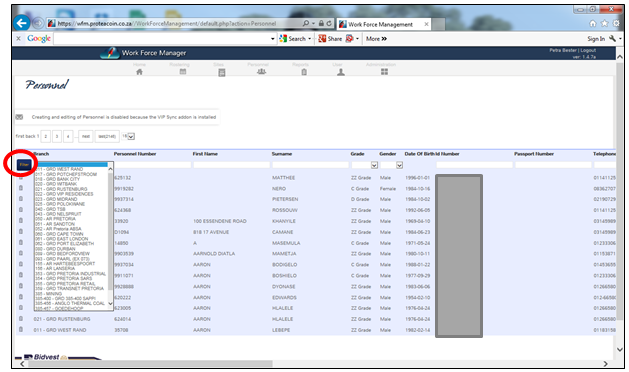Viewport: 629px width, 372px height.
Task: Click the Google toolbar wrench icon
Action: click(612, 39)
